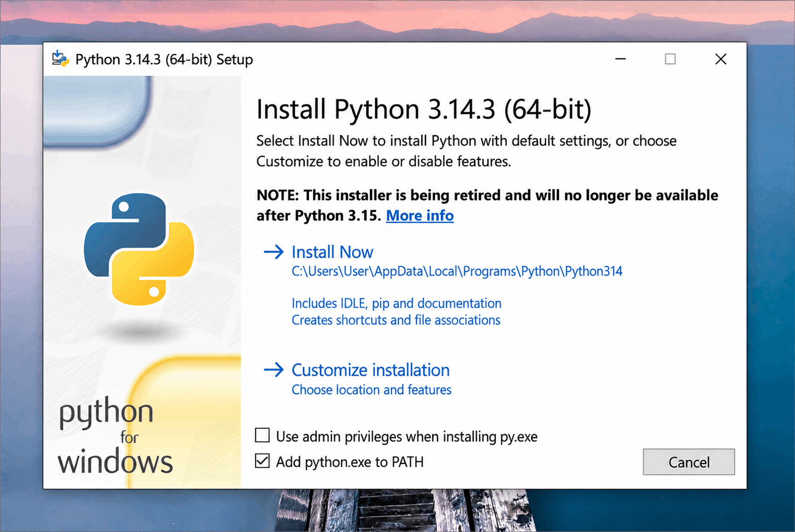Image resolution: width=795 pixels, height=532 pixels.
Task: Enable admin privileges for py.exe checkbox
Action: click(x=262, y=436)
